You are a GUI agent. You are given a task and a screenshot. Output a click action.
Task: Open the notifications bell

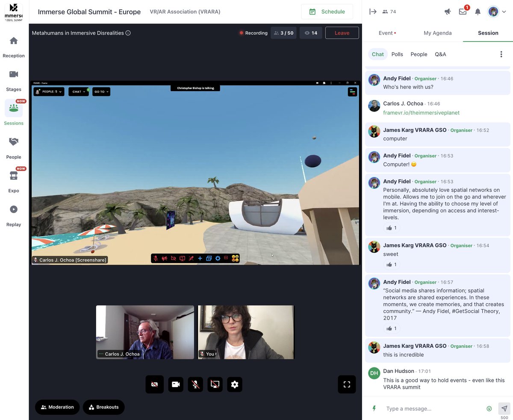478,12
